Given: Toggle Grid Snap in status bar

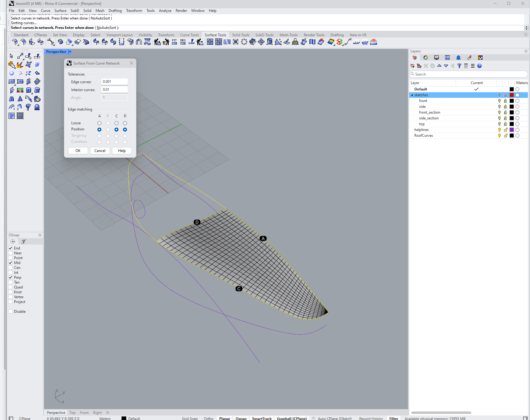Looking at the screenshot, I should (190, 418).
